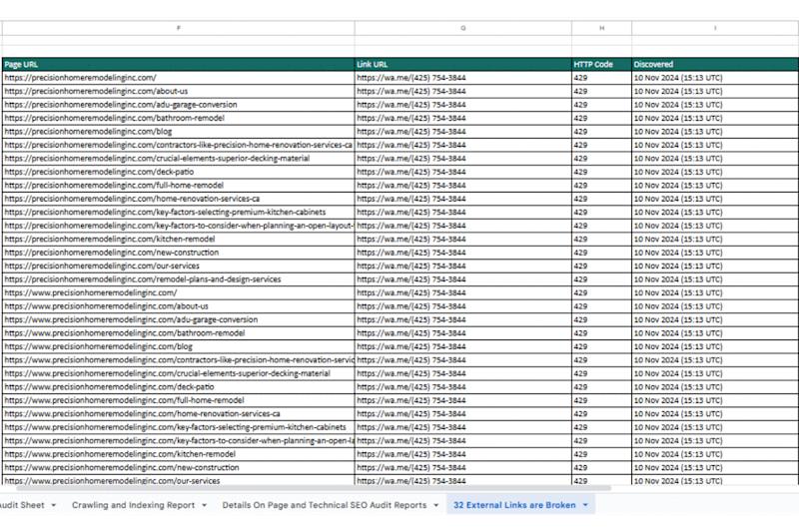
Task: Select column G header
Action: 463,28
